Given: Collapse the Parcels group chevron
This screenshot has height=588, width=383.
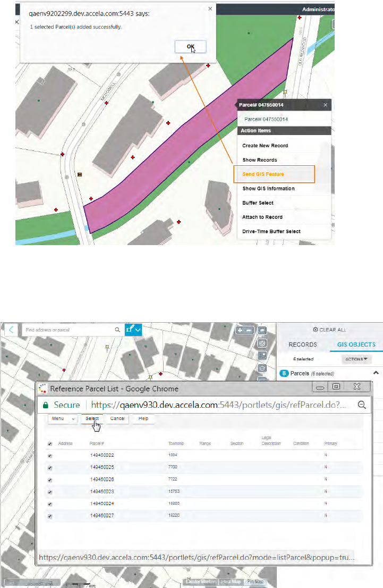Looking at the screenshot, I should [376, 373].
